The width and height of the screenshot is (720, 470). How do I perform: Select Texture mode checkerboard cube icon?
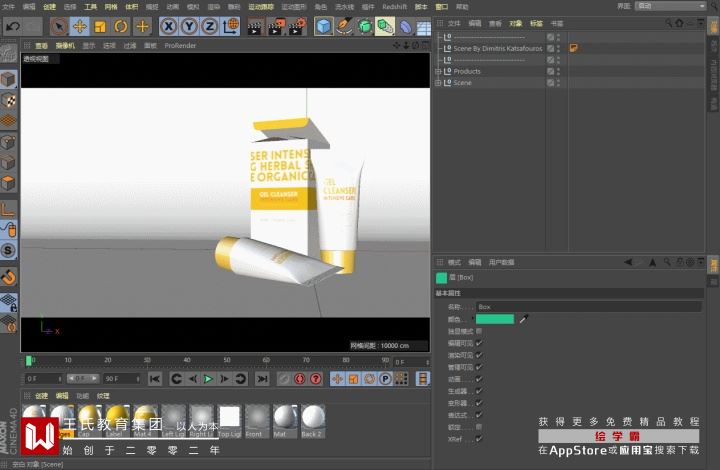coord(8,100)
